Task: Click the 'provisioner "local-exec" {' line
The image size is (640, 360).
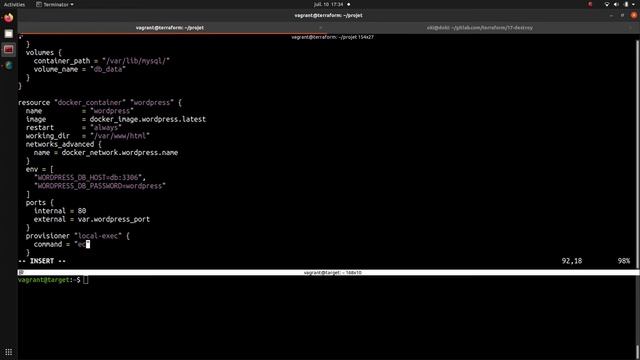Action: click(x=78, y=236)
